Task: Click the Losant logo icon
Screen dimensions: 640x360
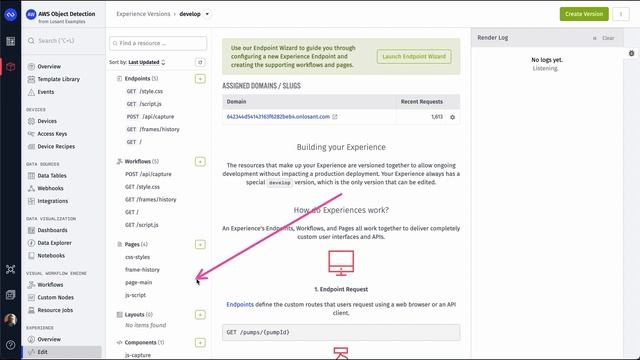Action: 10,15
